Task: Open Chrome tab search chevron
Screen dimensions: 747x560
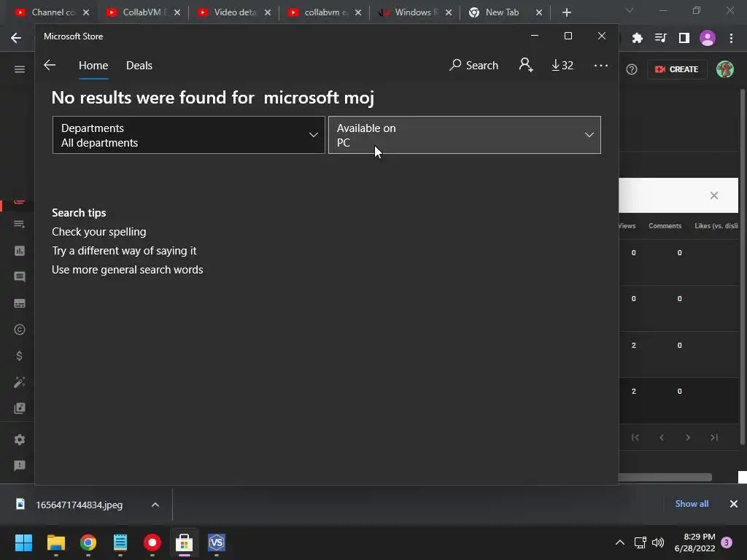Action: [630, 10]
